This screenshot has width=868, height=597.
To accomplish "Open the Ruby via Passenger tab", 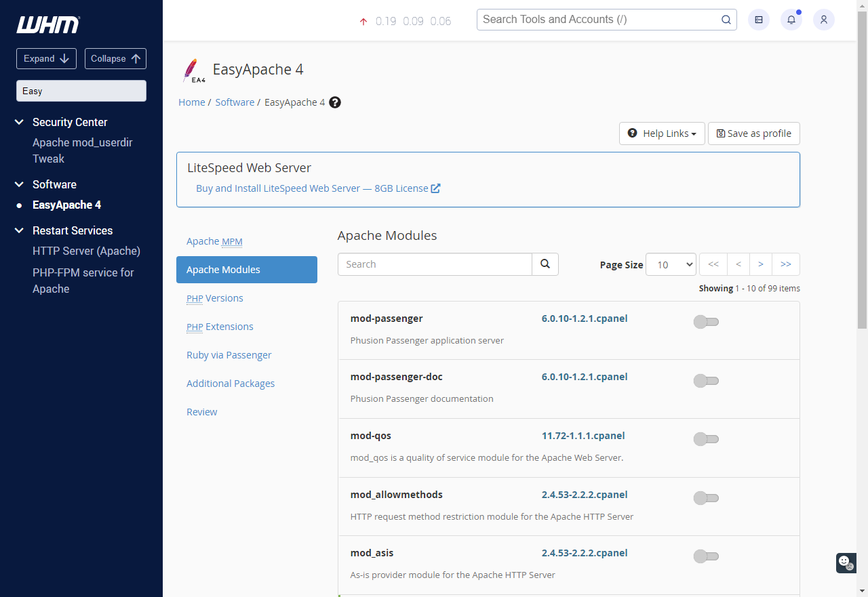I will pos(247,355).
